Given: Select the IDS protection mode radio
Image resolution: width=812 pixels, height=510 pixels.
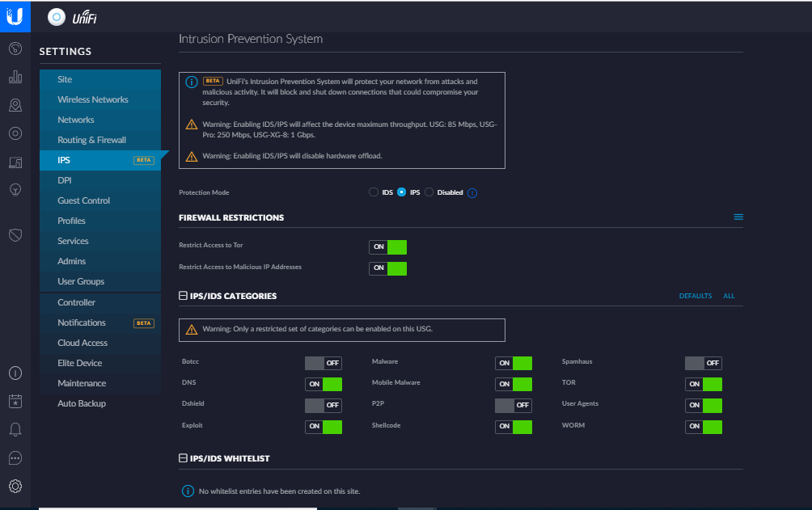Looking at the screenshot, I should 374,192.
